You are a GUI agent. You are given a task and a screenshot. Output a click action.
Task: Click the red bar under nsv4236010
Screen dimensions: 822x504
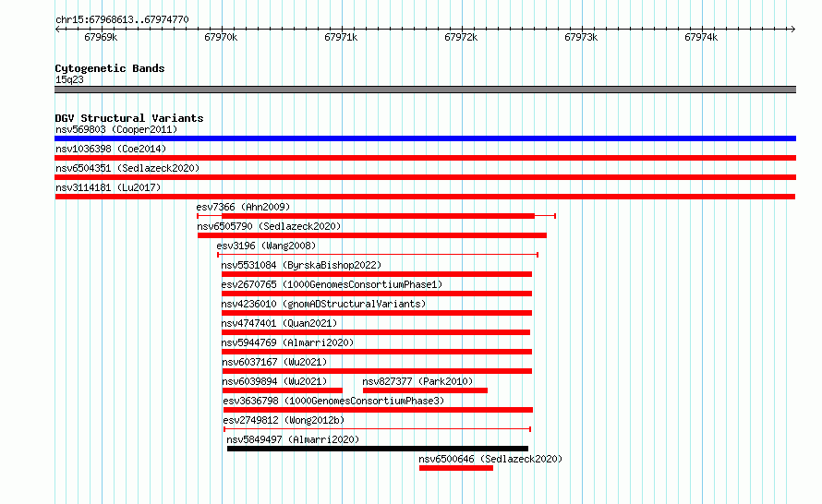point(377,313)
